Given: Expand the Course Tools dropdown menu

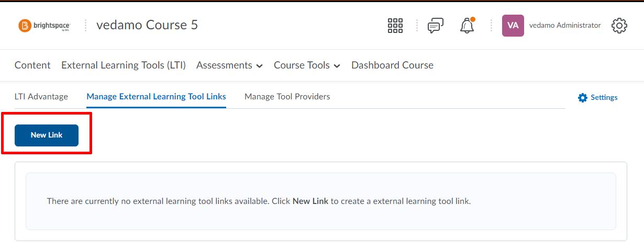Looking at the screenshot, I should pos(307,65).
